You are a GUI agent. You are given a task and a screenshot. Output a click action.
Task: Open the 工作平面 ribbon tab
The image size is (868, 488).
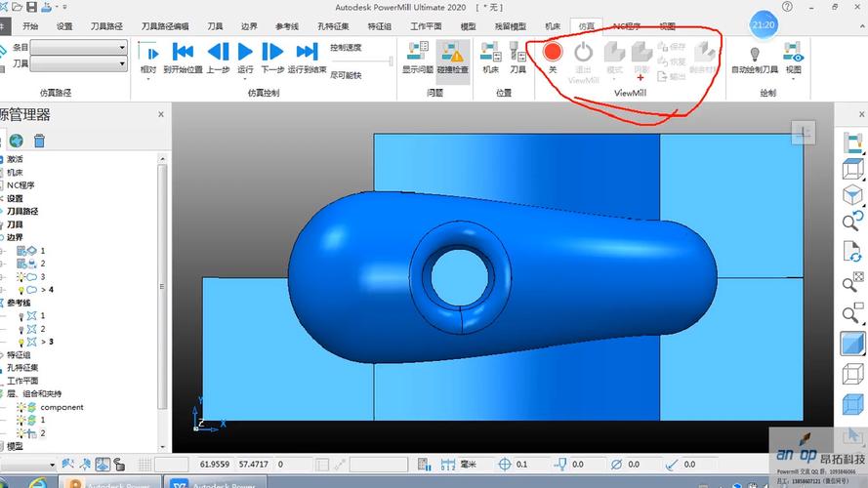tap(426, 26)
